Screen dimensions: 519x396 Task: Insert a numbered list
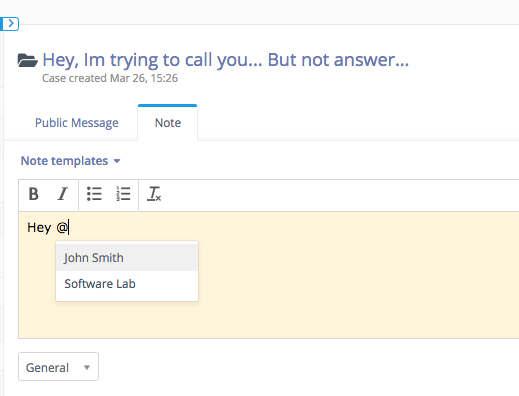click(123, 194)
